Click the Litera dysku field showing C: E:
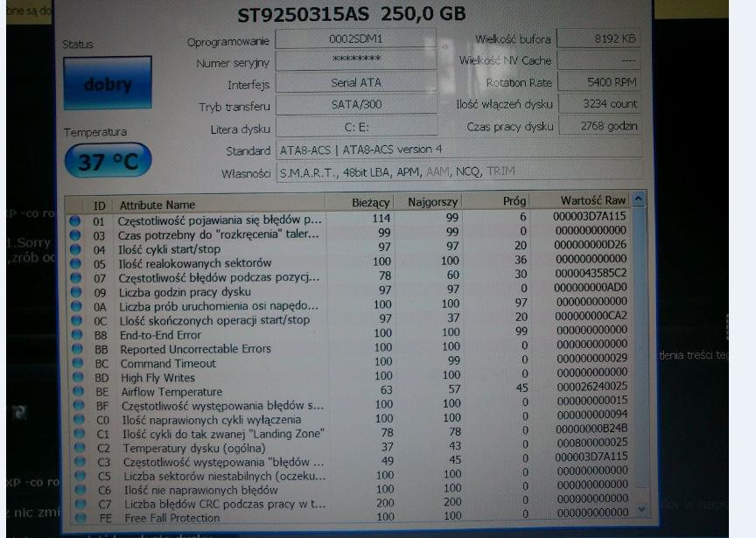This screenshot has width=756, height=538. (357, 127)
